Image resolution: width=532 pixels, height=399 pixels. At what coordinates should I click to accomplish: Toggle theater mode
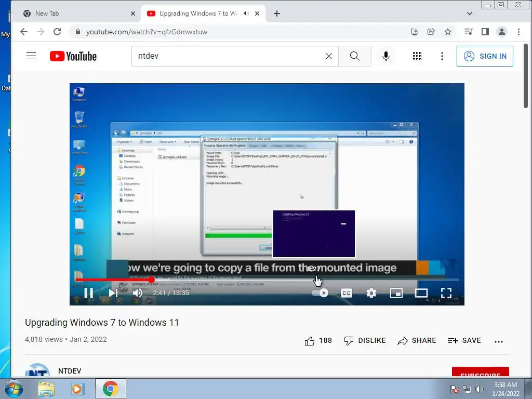421,293
